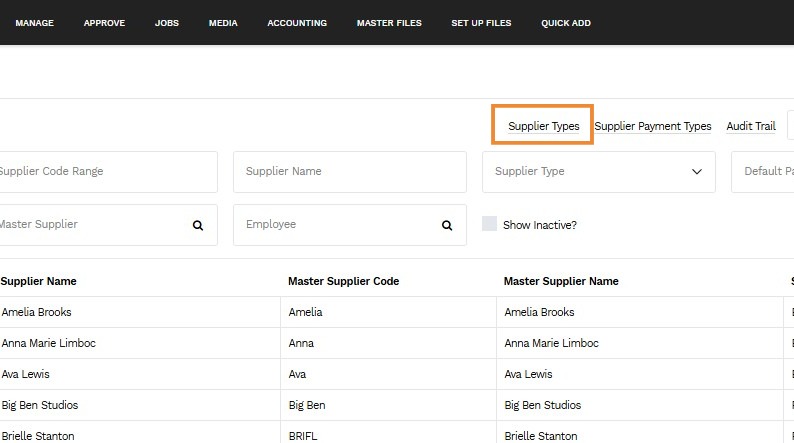This screenshot has height=443, width=794.
Task: Click master supplier code Anna
Action: [301, 343]
